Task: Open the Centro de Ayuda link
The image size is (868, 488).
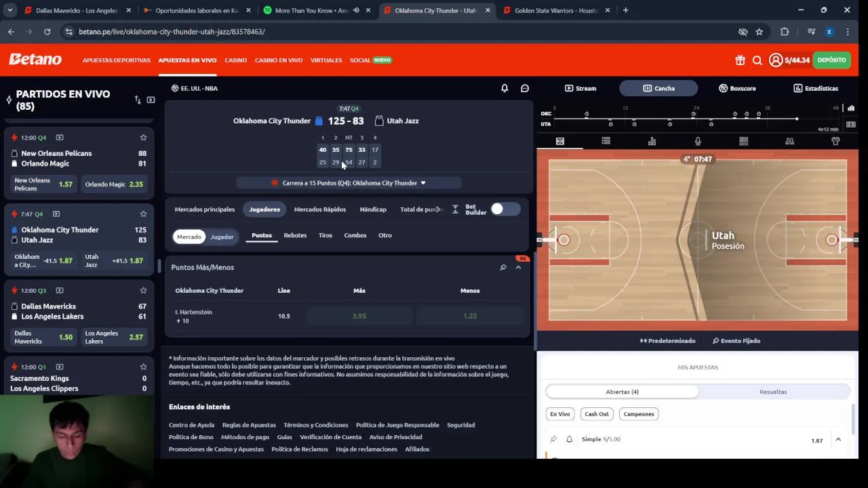Action: coord(191,425)
